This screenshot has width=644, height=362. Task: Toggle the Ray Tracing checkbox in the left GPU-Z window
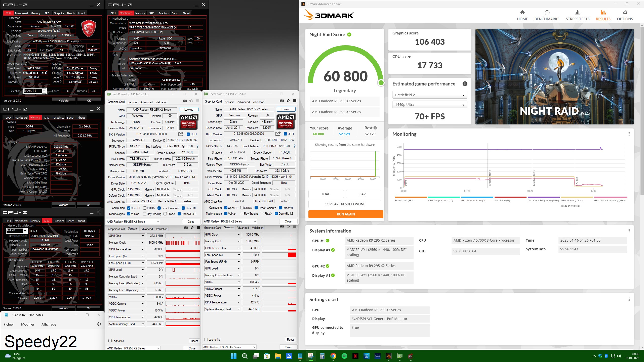[144, 214]
